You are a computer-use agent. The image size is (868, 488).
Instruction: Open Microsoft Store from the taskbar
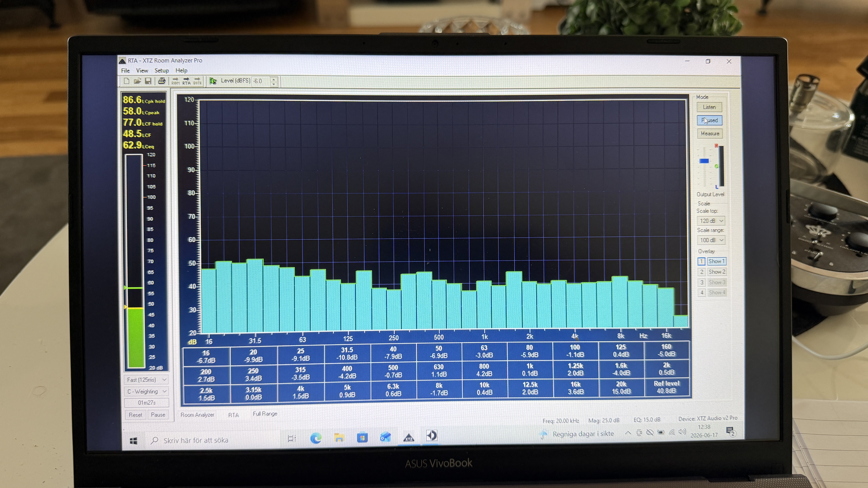click(362, 437)
